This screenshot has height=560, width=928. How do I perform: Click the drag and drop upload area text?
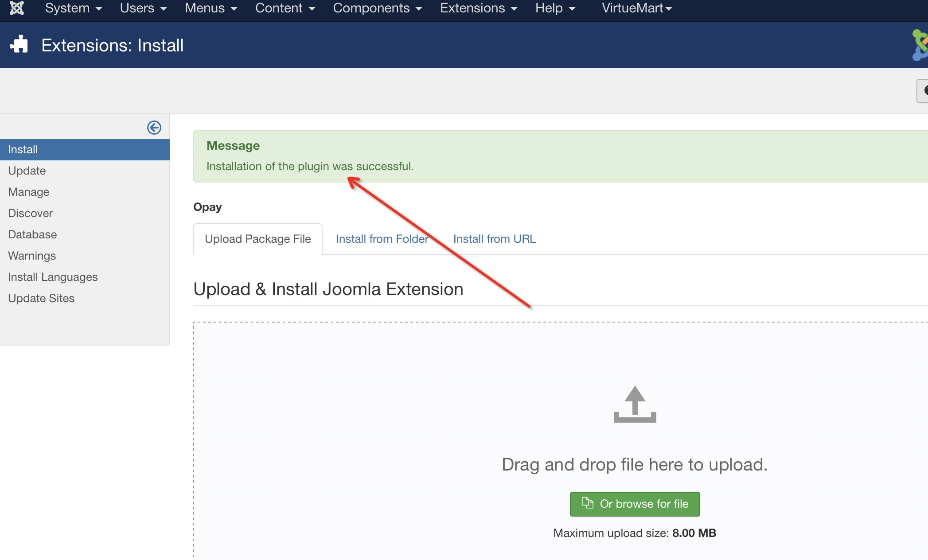click(x=635, y=464)
